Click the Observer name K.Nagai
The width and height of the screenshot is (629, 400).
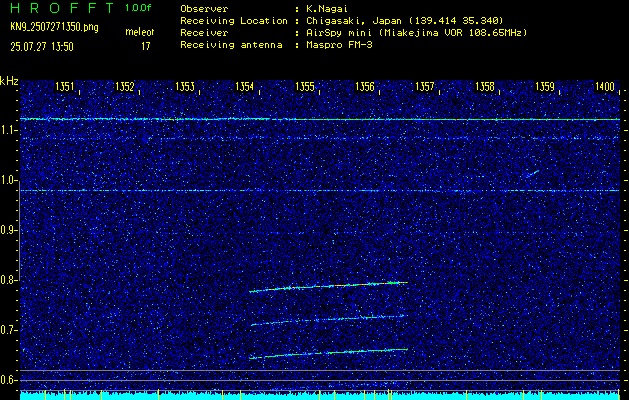click(x=327, y=8)
